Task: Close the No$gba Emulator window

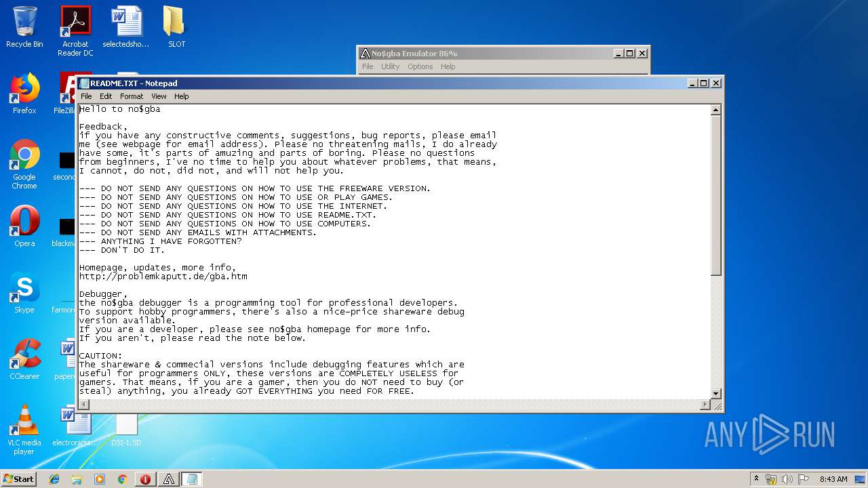Action: (x=642, y=54)
